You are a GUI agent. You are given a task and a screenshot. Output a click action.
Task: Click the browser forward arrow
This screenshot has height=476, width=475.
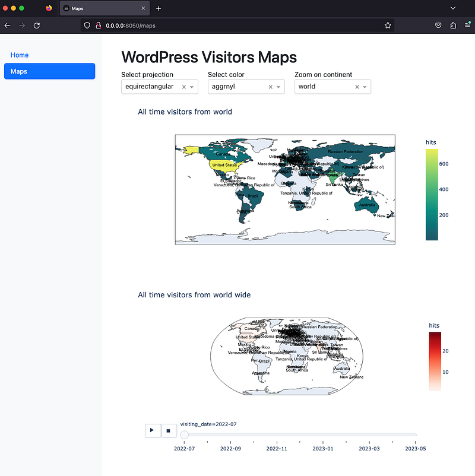(22, 26)
